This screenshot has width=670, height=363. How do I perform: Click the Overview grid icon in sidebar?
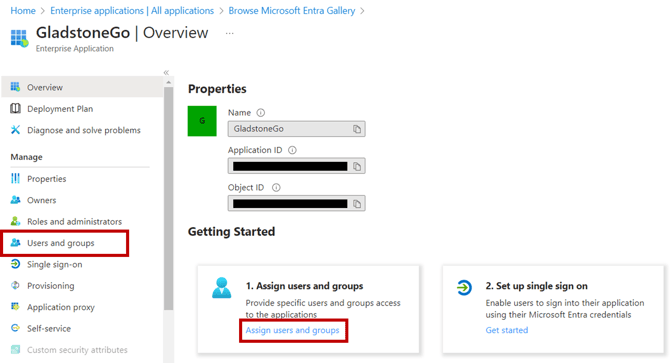tap(15, 87)
